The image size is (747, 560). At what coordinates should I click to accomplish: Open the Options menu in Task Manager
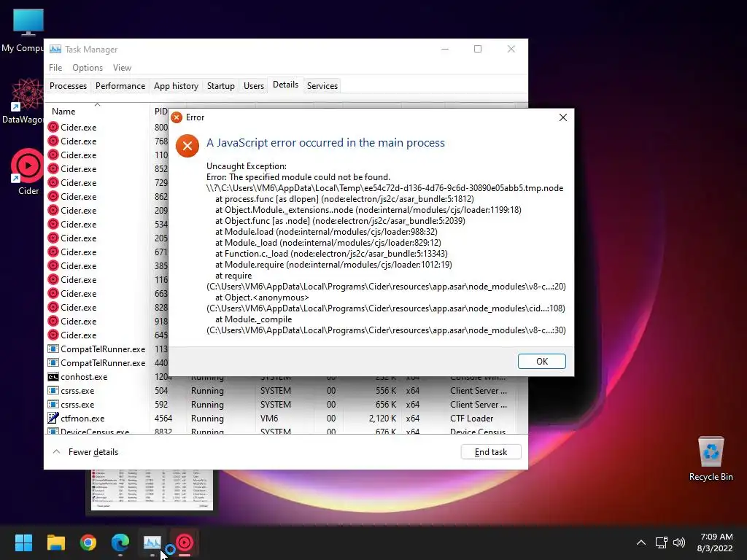click(88, 68)
